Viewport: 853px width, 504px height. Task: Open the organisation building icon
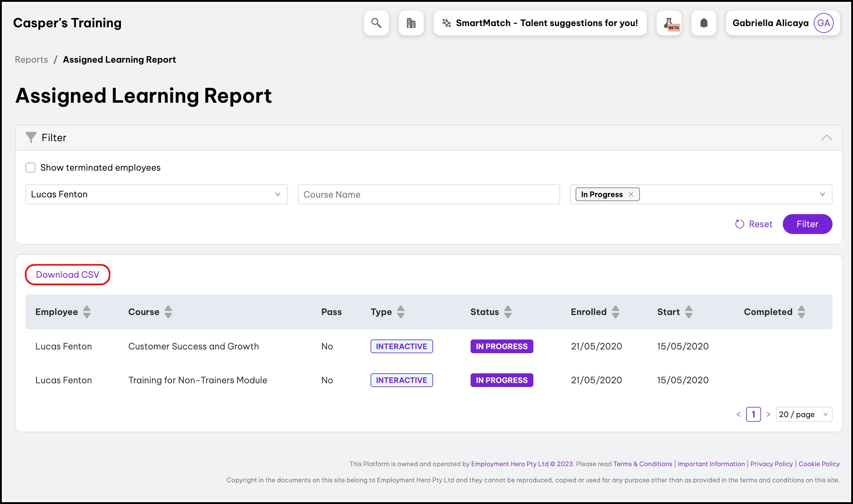pyautogui.click(x=411, y=23)
